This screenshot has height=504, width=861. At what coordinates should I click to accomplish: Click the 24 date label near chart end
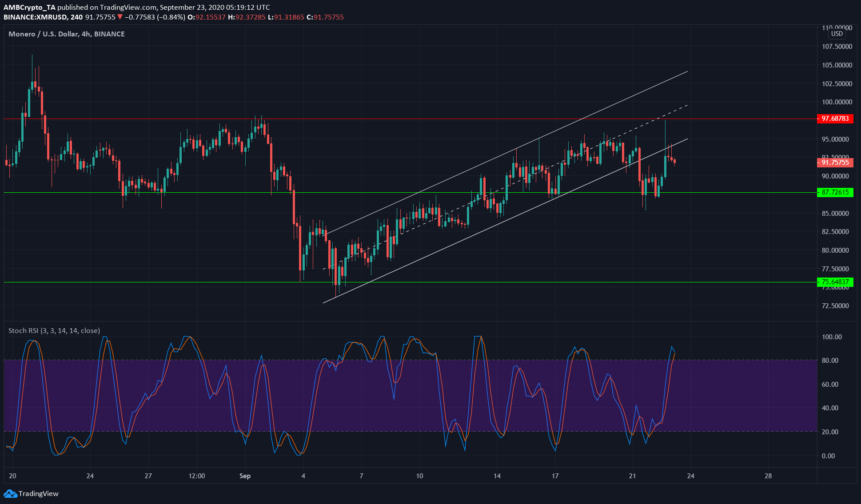point(690,476)
